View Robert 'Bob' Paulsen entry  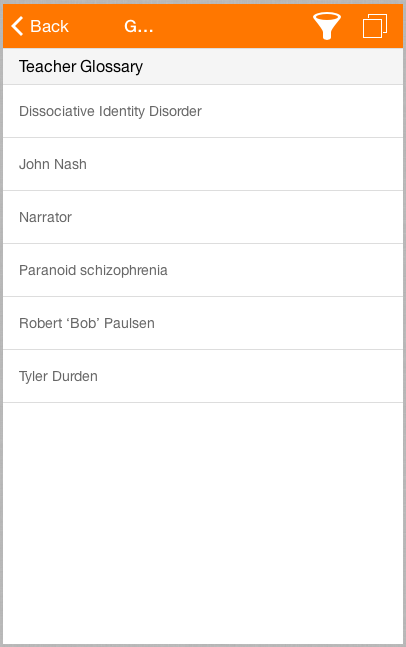click(x=203, y=323)
